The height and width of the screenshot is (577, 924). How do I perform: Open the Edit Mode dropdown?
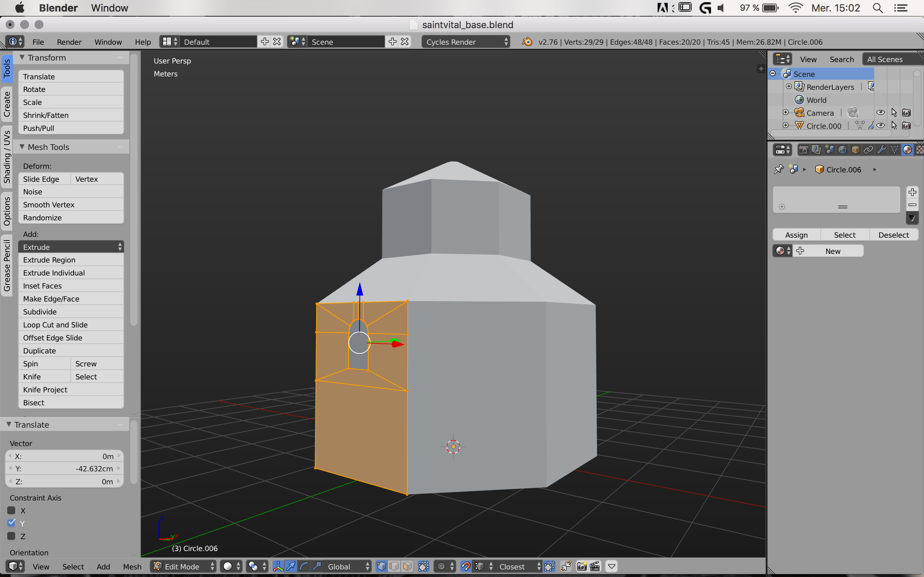[x=183, y=566]
